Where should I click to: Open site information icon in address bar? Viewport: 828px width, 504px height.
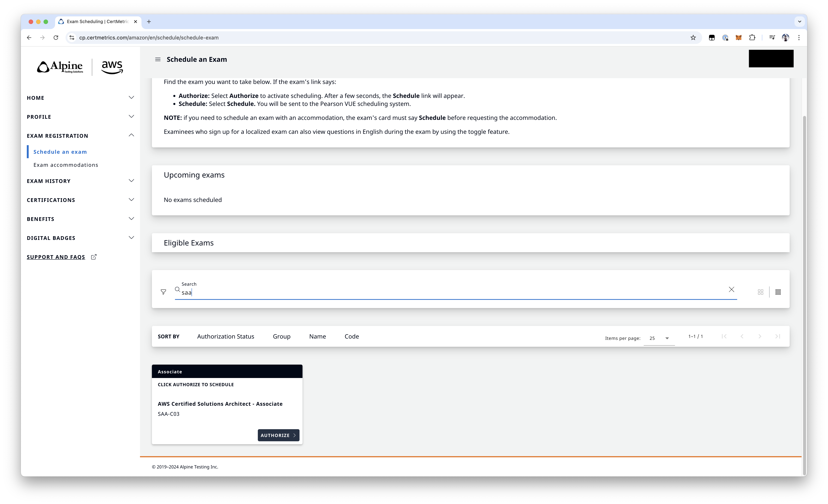pyautogui.click(x=72, y=38)
